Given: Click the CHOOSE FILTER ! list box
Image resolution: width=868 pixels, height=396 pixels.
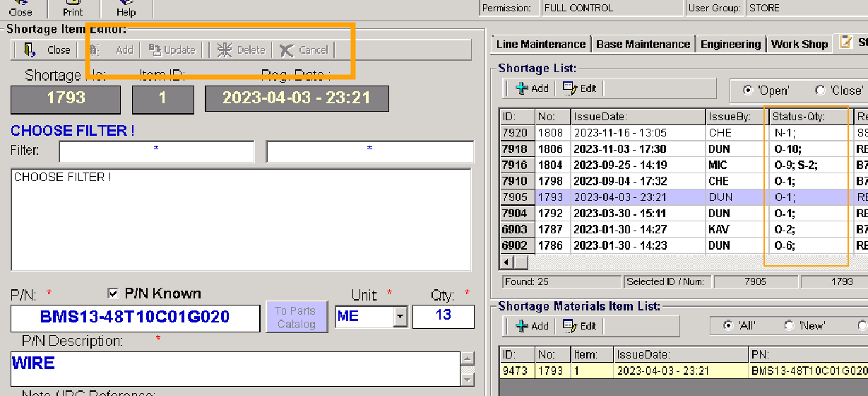Looking at the screenshot, I should [242, 219].
